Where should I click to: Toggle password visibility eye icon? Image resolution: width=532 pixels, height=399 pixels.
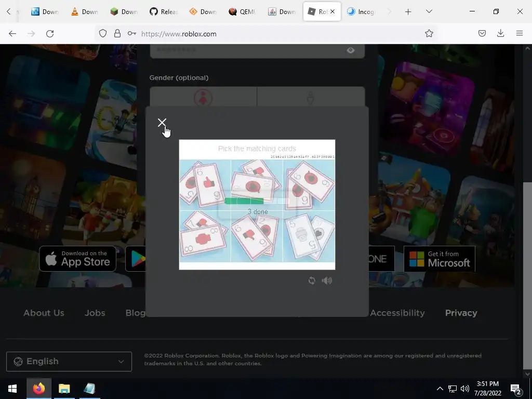tap(351, 50)
